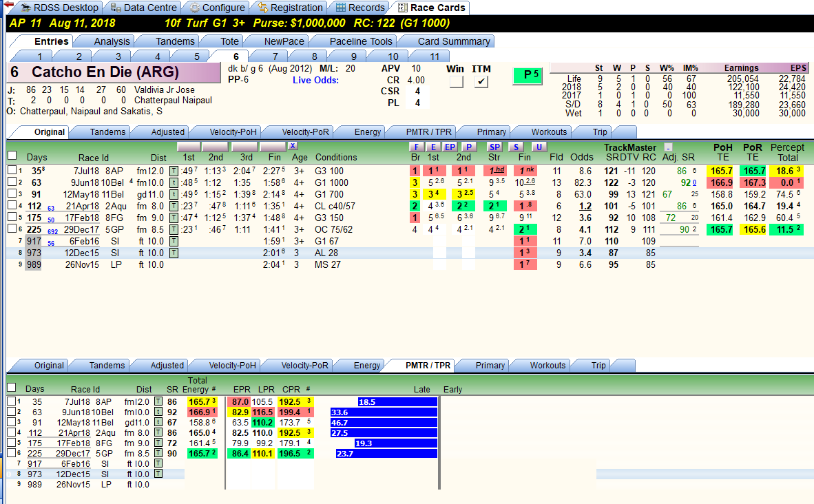Screen dimensions: 814x504
Task: Open the Paceline Tools tab
Action: pos(361,41)
